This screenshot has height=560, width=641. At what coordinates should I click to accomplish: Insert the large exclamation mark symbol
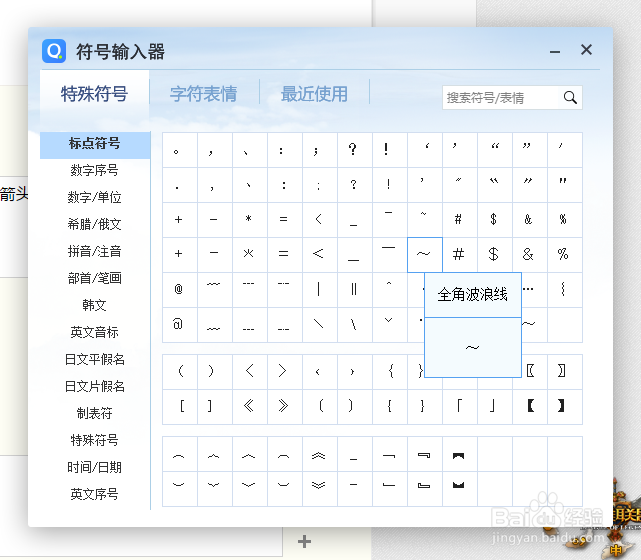pos(390,150)
